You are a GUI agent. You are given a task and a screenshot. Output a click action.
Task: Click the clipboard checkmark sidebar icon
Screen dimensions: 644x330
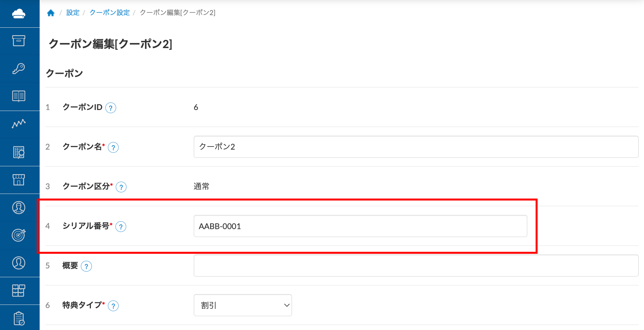[x=19, y=318]
